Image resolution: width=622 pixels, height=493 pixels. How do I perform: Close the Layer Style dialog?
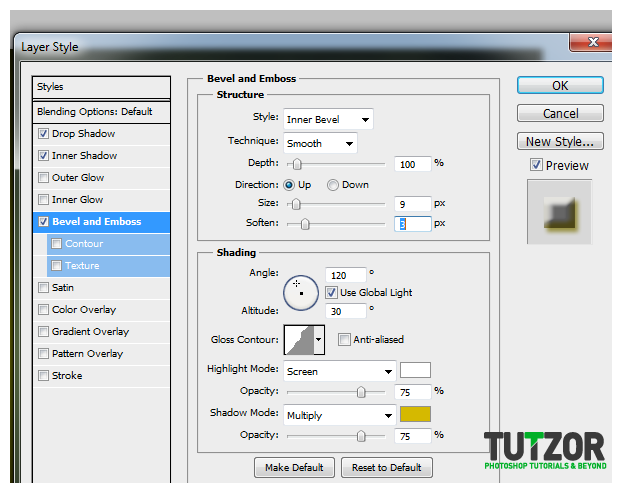[591, 42]
